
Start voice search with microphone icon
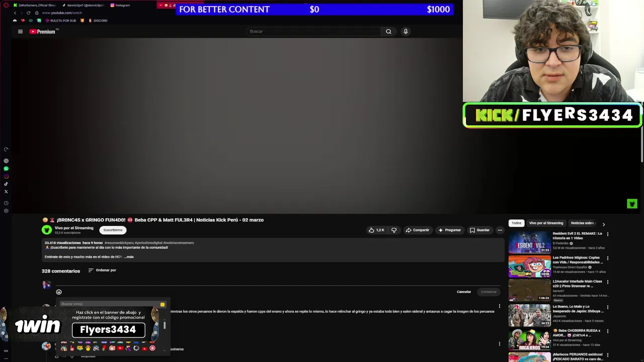406,31
